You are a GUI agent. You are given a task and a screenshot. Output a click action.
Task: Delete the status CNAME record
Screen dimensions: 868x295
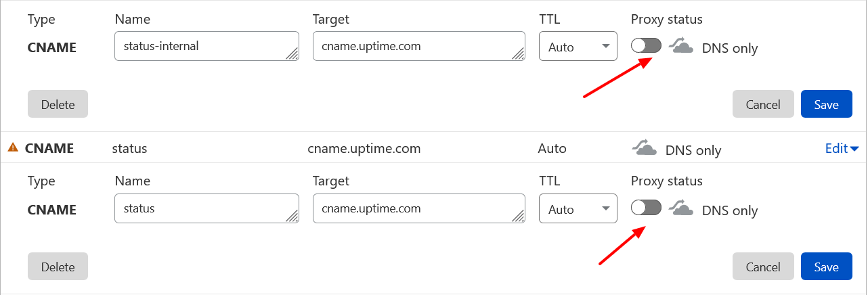tap(58, 267)
